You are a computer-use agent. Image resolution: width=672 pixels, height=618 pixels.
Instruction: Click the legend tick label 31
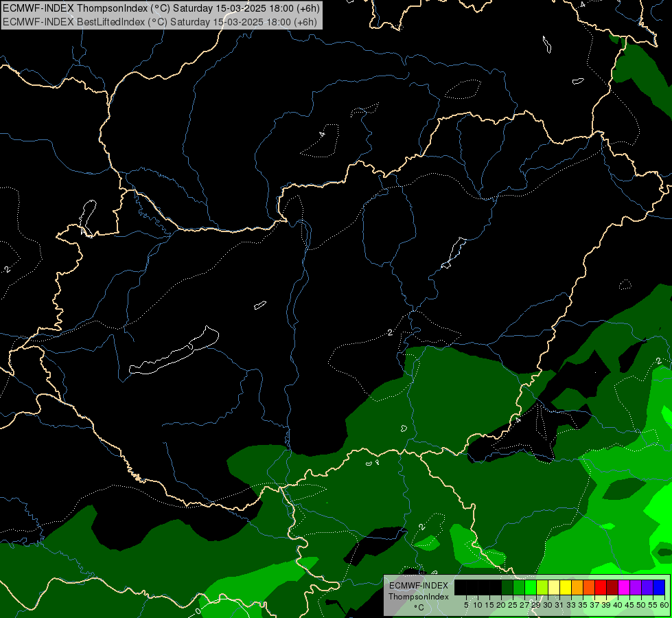(x=559, y=605)
